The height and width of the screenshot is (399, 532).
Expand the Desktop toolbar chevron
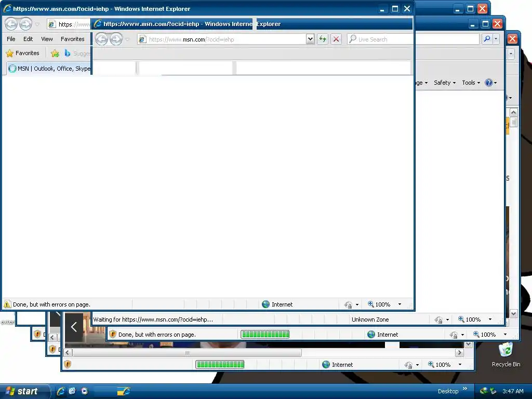tap(465, 389)
